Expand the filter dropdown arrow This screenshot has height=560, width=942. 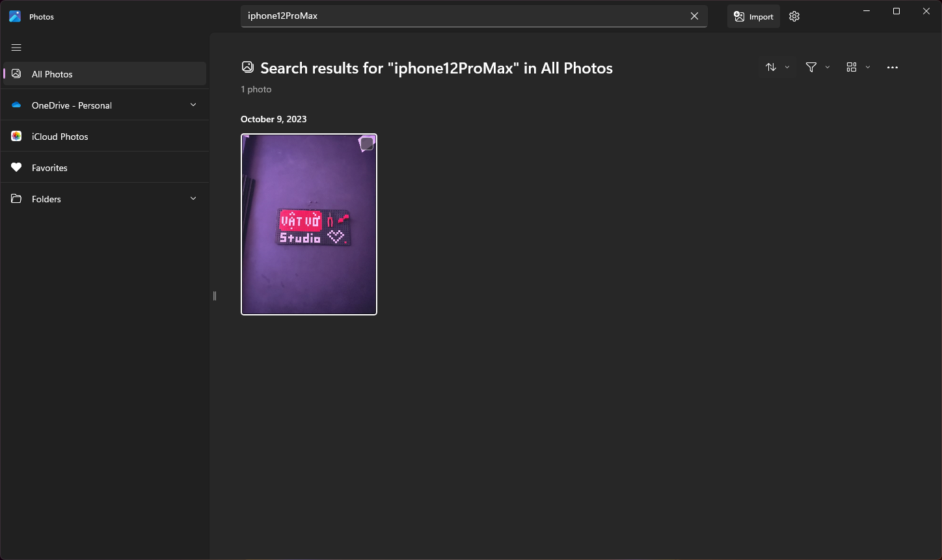(x=828, y=68)
